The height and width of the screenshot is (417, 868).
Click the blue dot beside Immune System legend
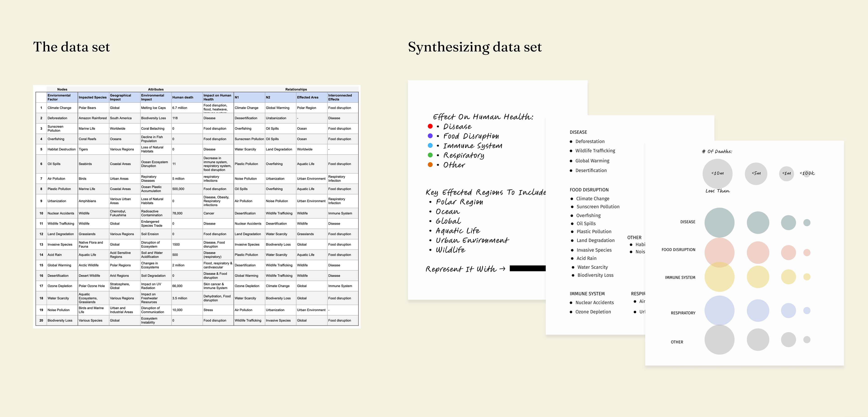430,145
